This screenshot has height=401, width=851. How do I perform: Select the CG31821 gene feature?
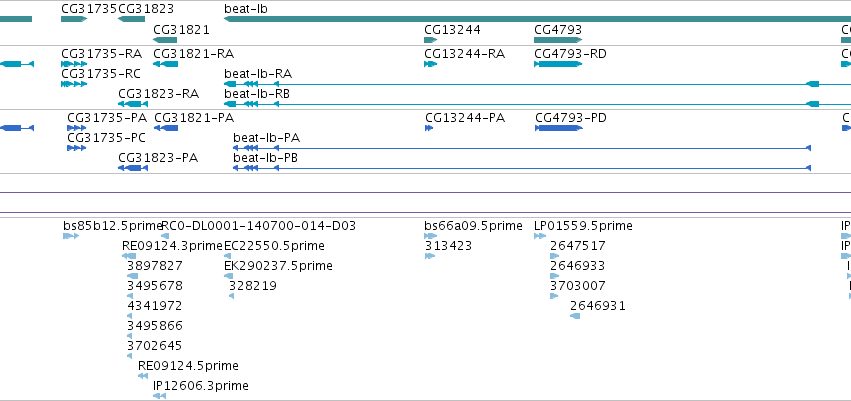click(165, 40)
